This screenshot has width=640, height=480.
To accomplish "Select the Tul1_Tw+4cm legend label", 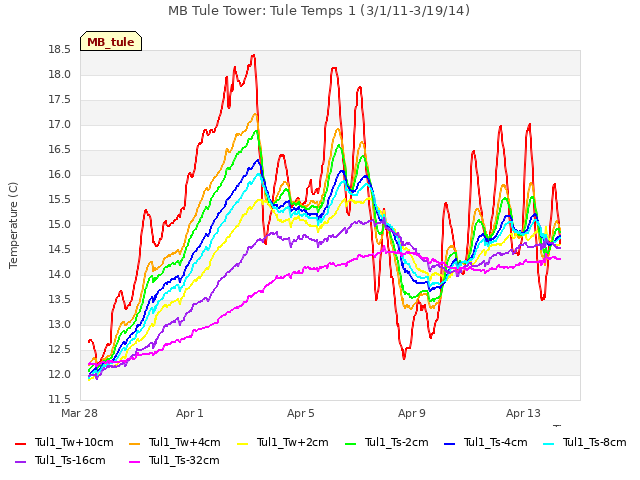I will point(184,442).
